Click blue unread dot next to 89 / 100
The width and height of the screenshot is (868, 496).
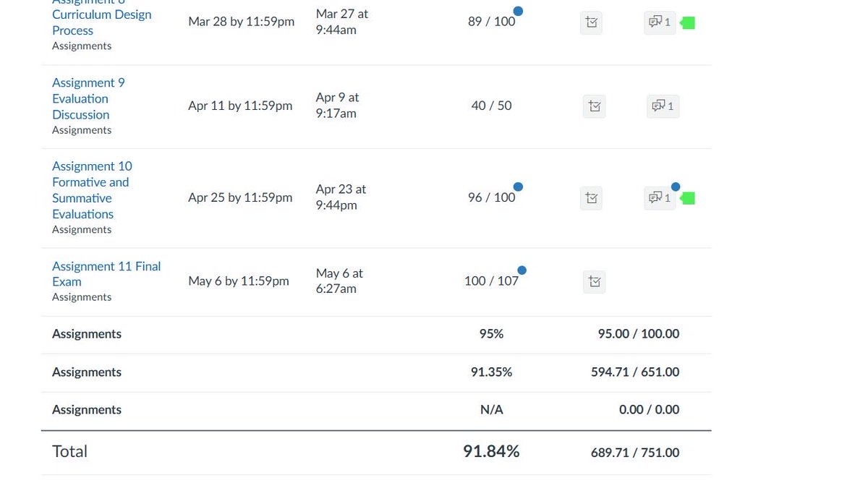click(518, 11)
